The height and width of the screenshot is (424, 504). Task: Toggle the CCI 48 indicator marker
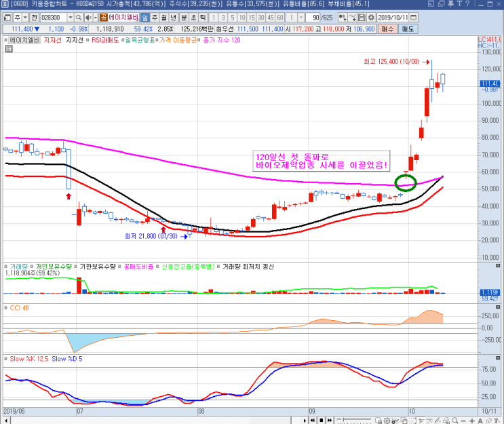[x=6, y=308]
